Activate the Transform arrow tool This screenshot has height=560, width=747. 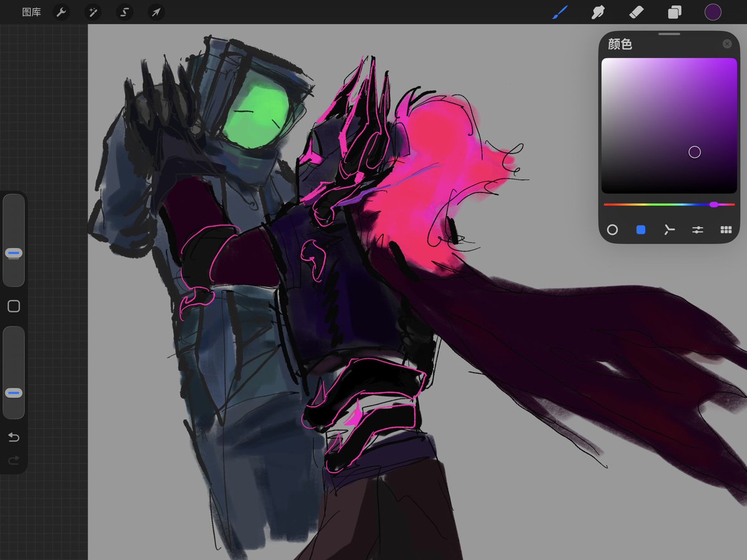[x=156, y=12]
